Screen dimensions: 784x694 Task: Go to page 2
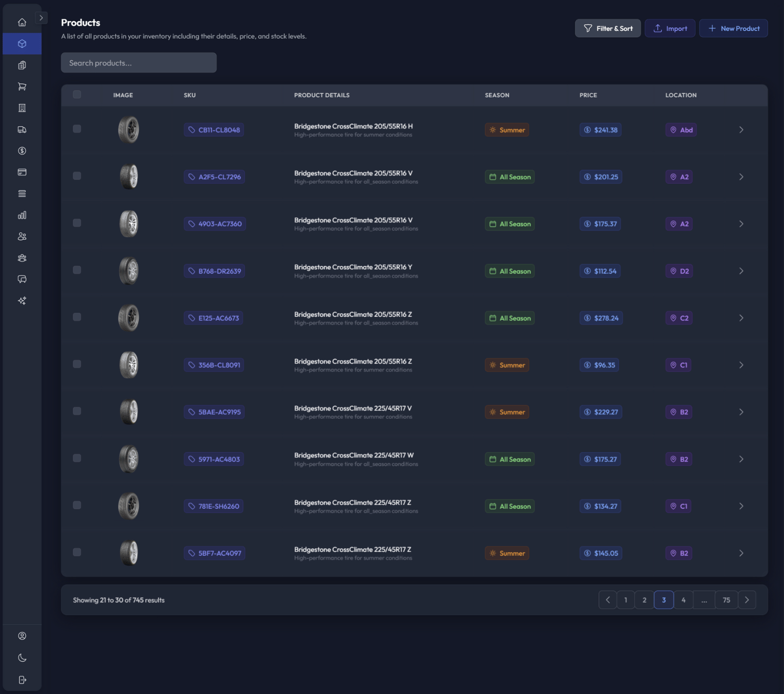(x=645, y=600)
